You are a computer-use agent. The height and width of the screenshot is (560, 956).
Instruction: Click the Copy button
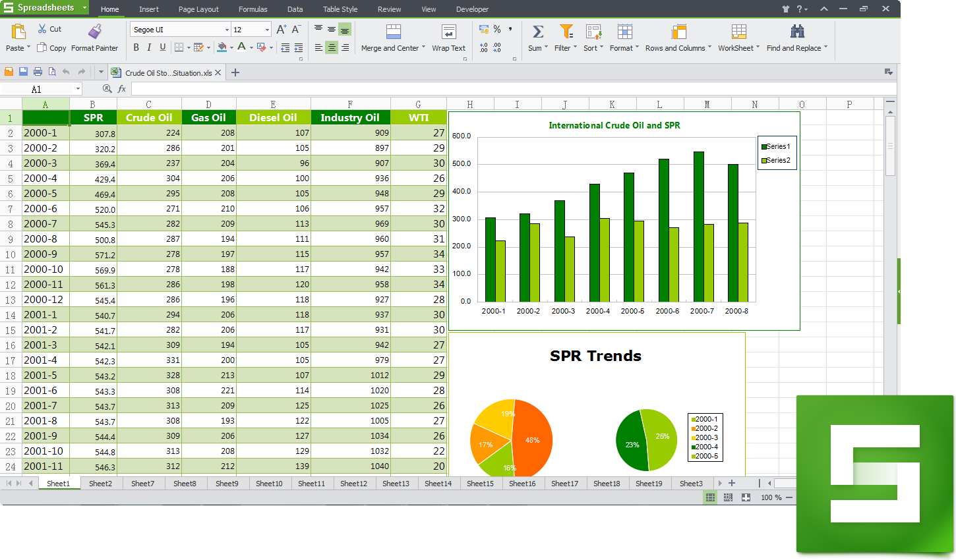coord(51,48)
